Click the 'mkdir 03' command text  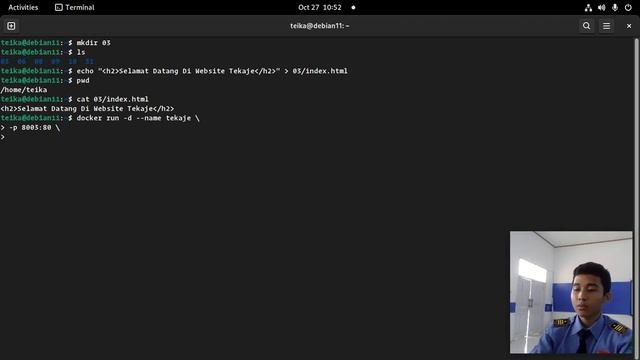(93, 43)
